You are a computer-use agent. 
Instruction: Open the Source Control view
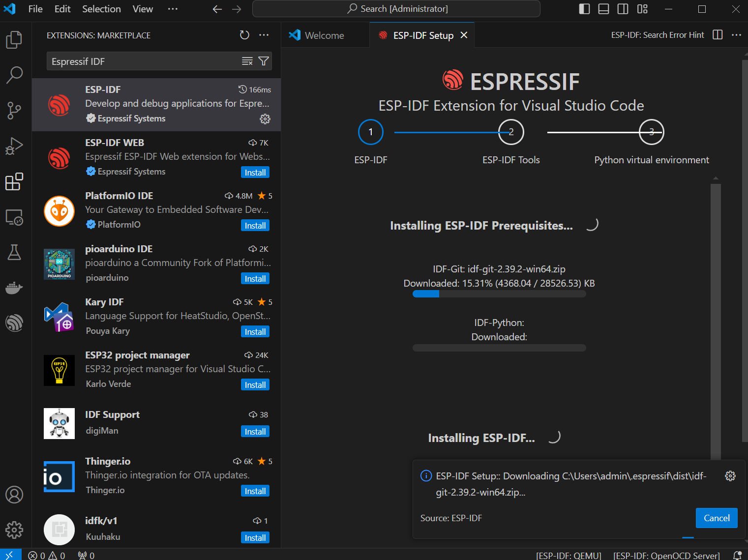(x=14, y=111)
